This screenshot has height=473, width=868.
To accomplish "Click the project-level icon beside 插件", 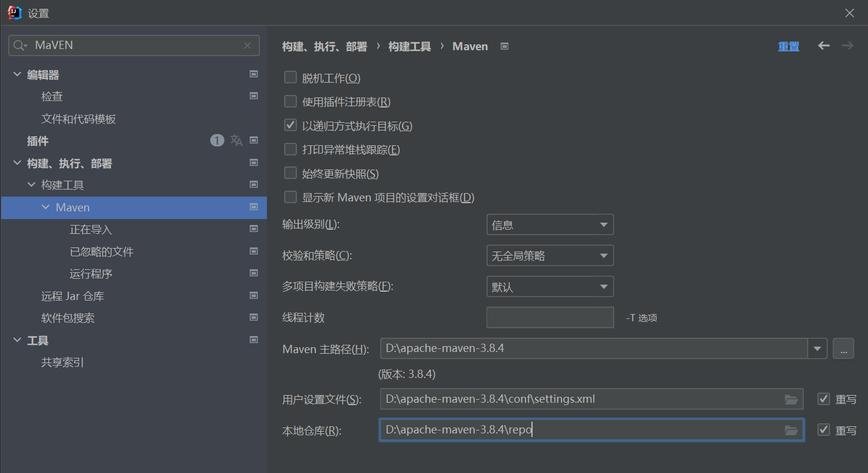I will [254, 141].
